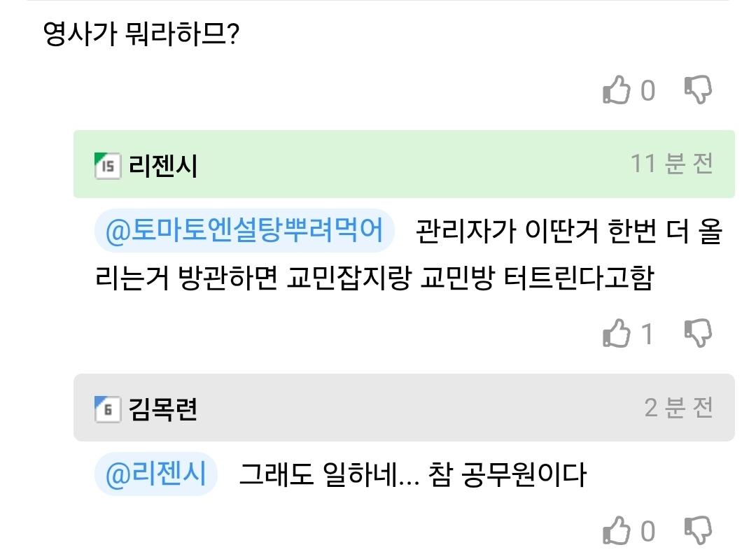756x559 pixels.
Task: Click the "11분 전" timestamp
Action: click(x=671, y=164)
